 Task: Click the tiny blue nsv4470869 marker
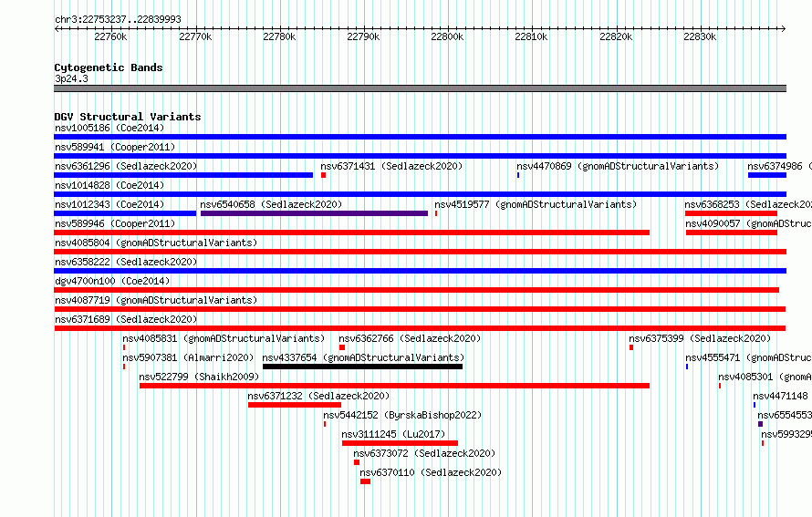point(518,175)
